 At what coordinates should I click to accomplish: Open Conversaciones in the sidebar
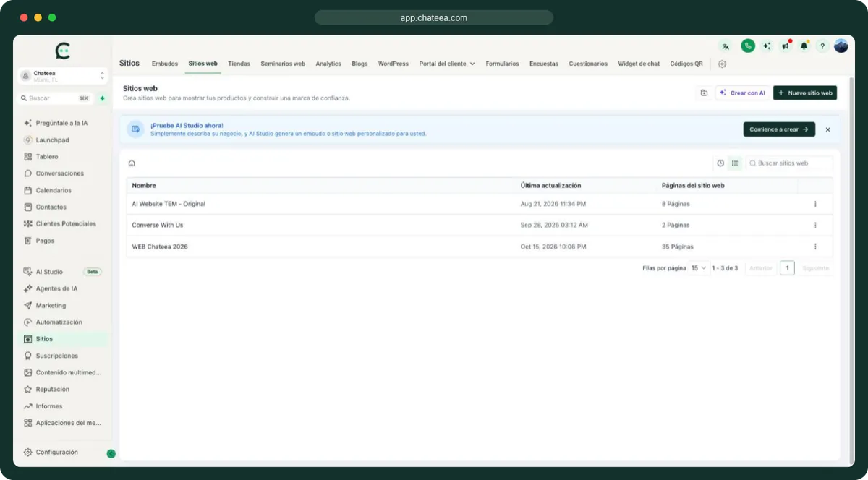[60, 173]
